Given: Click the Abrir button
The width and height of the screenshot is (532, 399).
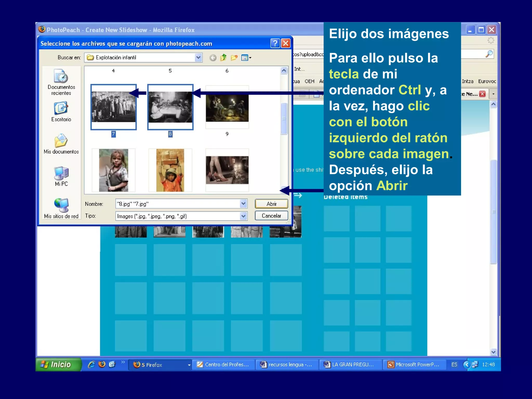Looking at the screenshot, I should 271,204.
